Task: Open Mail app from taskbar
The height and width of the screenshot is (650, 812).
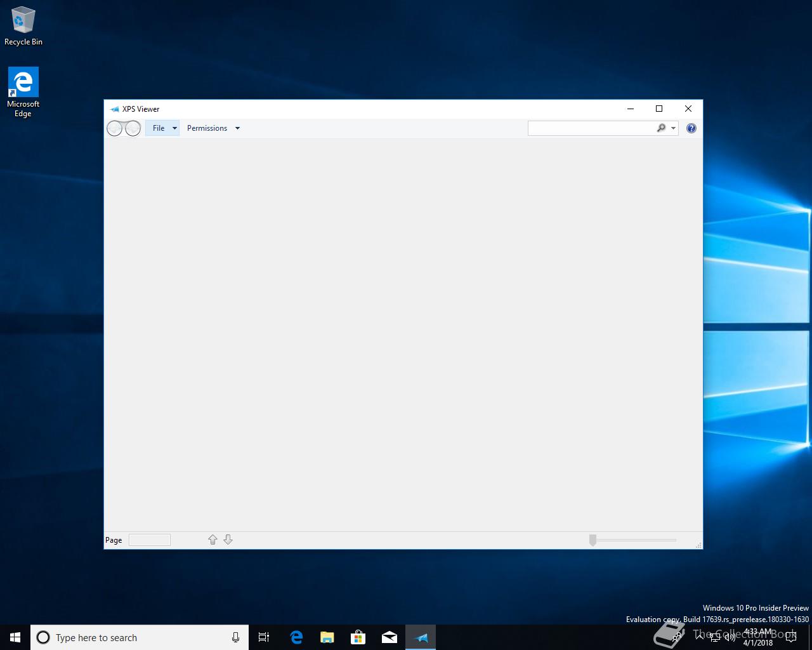Action: (x=390, y=637)
